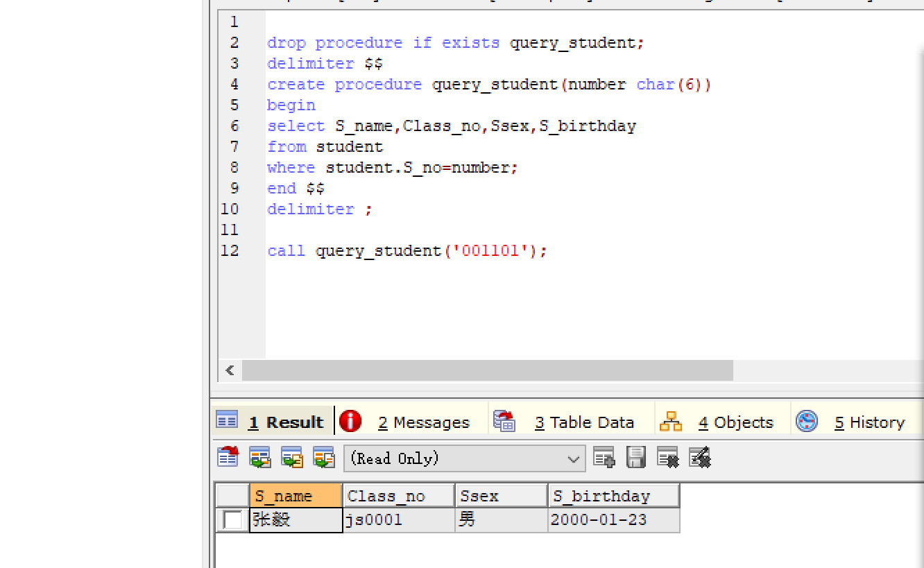The image size is (924, 568).
Task: Click the select S_name,Class_no line
Action: coord(452,126)
